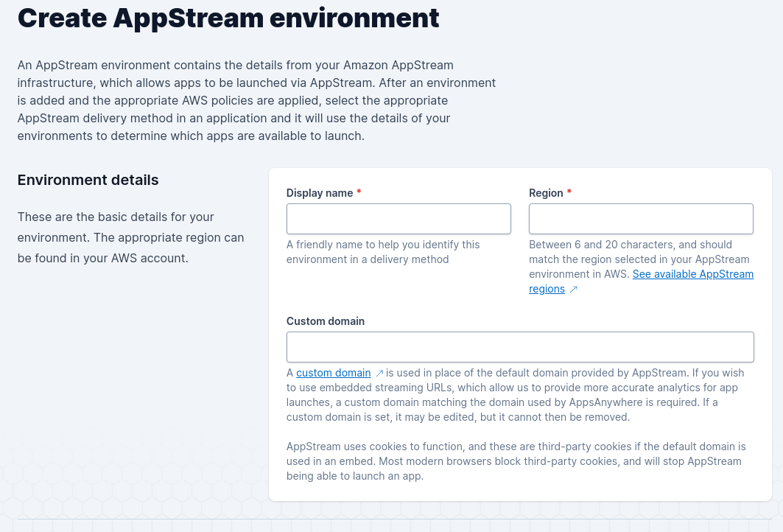
Task: Click the Region field label
Action: 546,193
